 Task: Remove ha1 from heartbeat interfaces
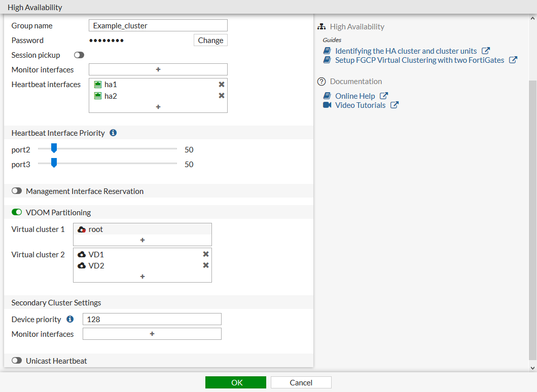(222, 85)
